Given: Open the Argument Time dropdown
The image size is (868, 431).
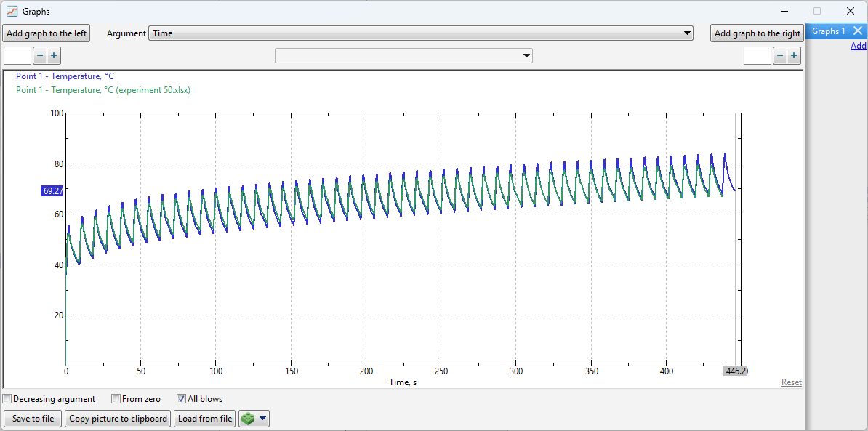Looking at the screenshot, I should pyautogui.click(x=420, y=33).
